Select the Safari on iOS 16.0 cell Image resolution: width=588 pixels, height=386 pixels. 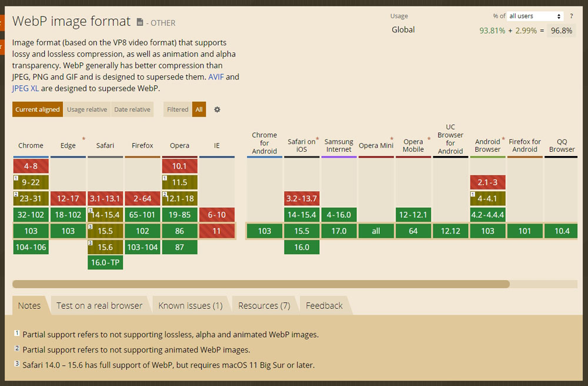pyautogui.click(x=302, y=247)
